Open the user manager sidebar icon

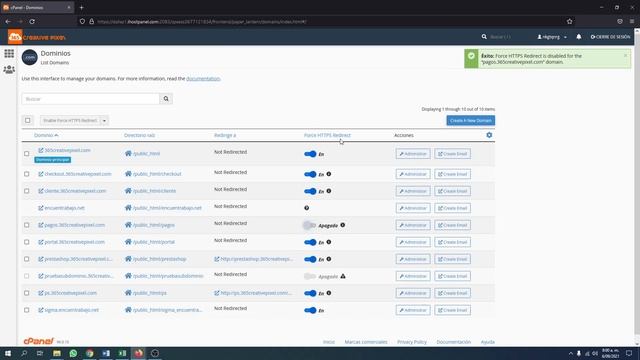[x=9, y=70]
